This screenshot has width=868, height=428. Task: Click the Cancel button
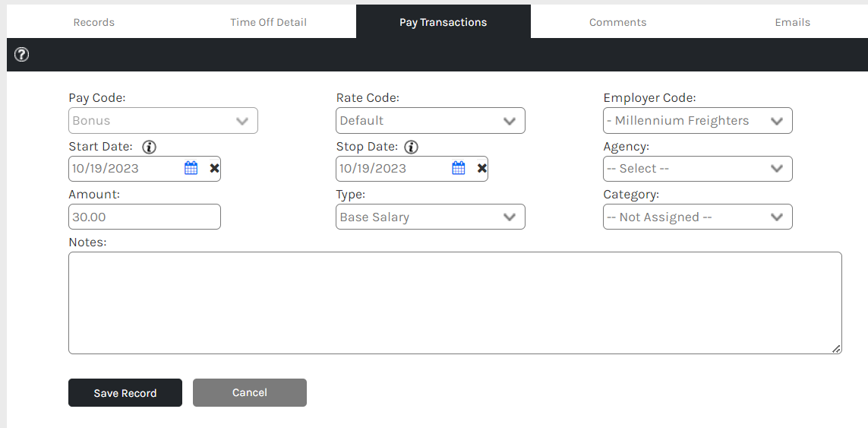tap(250, 392)
